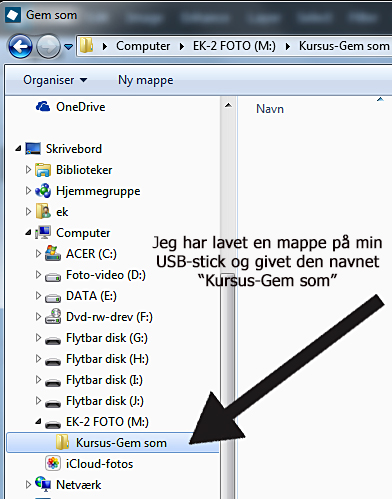Screen dimensions: 392x499
Task: Click Kursus-Gem som in the breadcrumb
Action: tap(344, 46)
